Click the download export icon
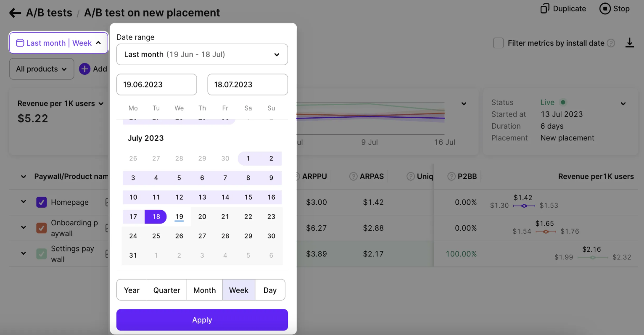The width and height of the screenshot is (644, 335). tap(629, 43)
